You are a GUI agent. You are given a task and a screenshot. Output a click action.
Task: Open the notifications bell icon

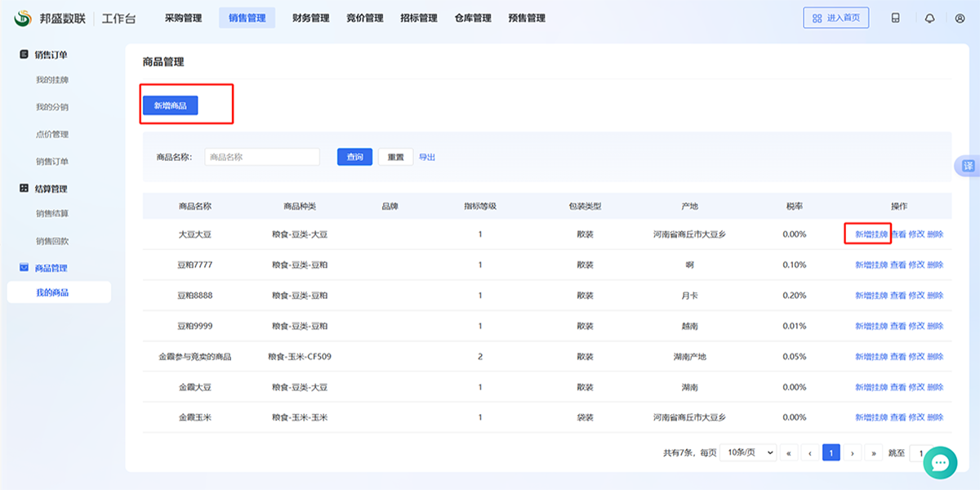point(930,17)
